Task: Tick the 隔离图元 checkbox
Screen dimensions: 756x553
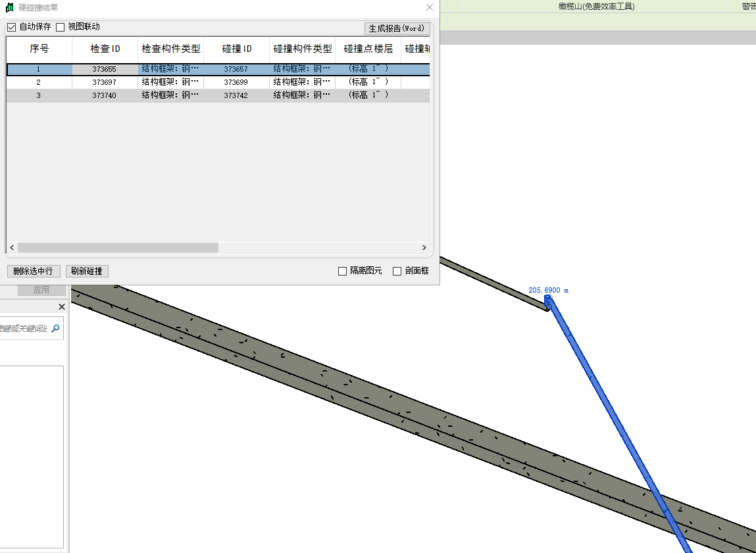Action: [342, 271]
